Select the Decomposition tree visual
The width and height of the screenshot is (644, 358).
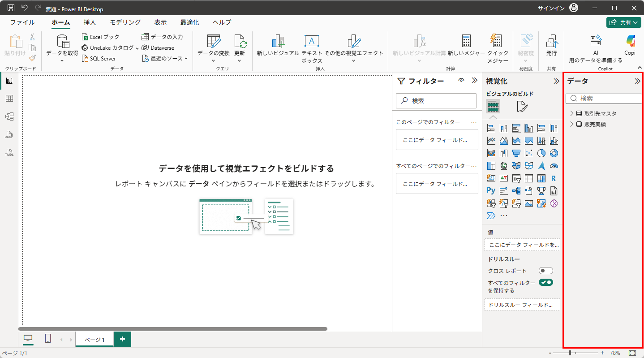[x=516, y=191]
